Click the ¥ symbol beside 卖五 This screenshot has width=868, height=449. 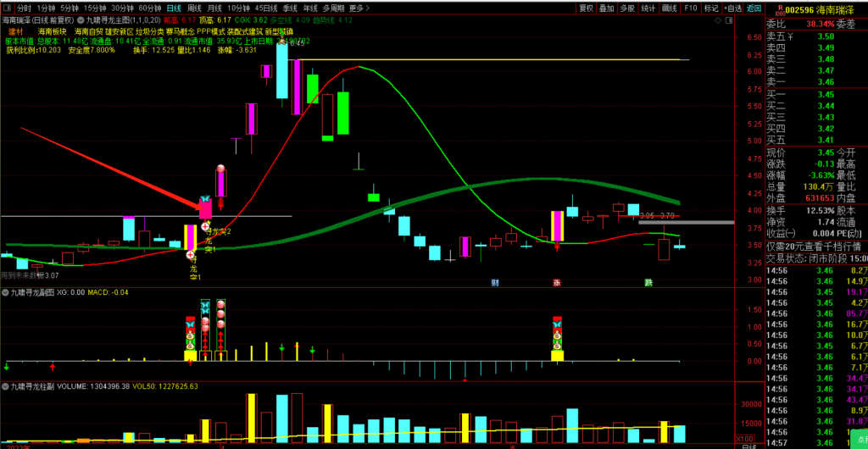[791, 36]
